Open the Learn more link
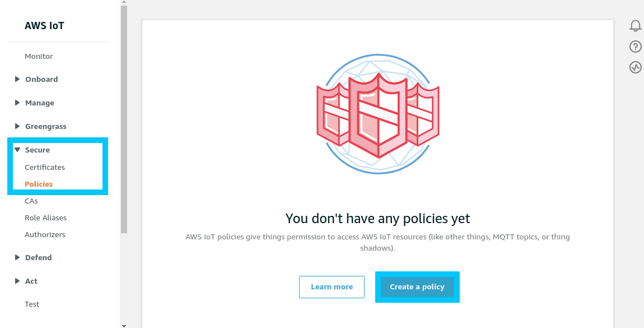This screenshot has width=644, height=328. pos(332,287)
